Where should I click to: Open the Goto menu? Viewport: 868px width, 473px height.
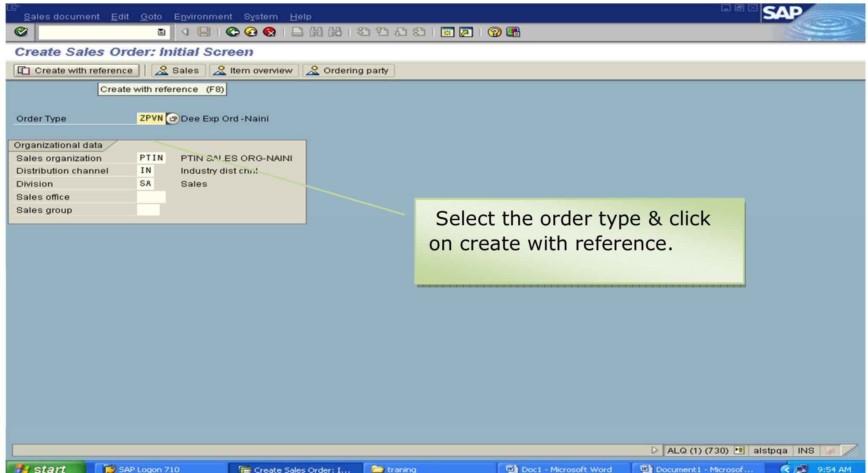[151, 16]
